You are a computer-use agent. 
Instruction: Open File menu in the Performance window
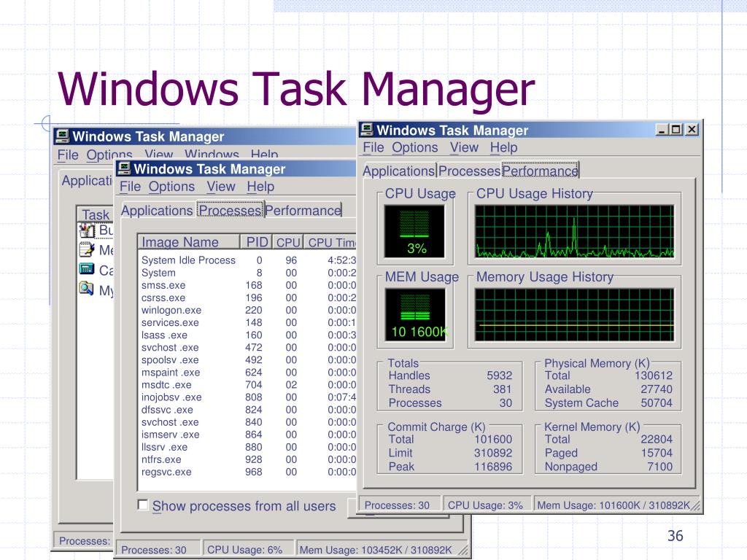tap(373, 147)
